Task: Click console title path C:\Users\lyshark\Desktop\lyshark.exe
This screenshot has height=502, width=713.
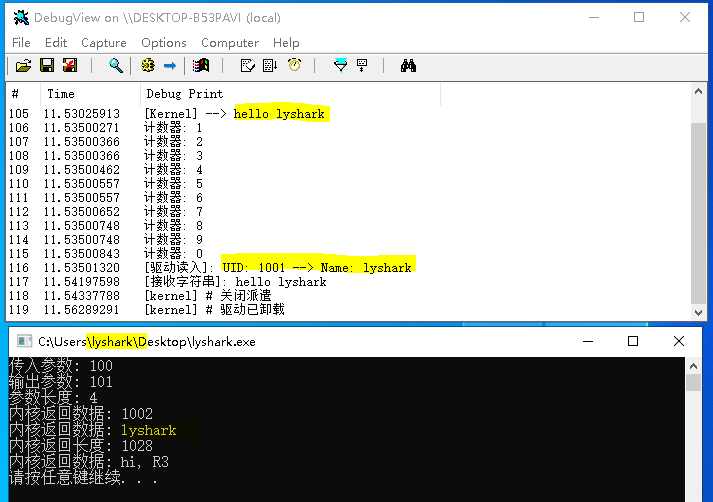Action: tap(147, 341)
